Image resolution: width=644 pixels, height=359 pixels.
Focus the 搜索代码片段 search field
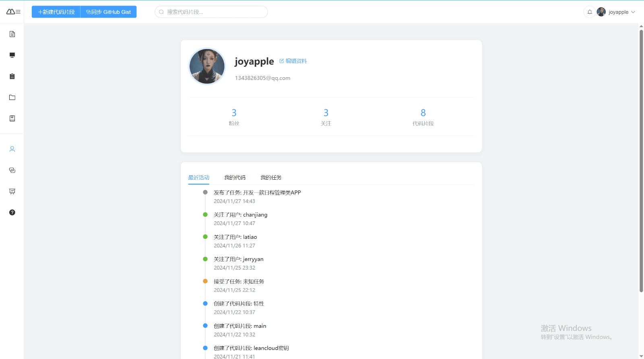[211, 12]
